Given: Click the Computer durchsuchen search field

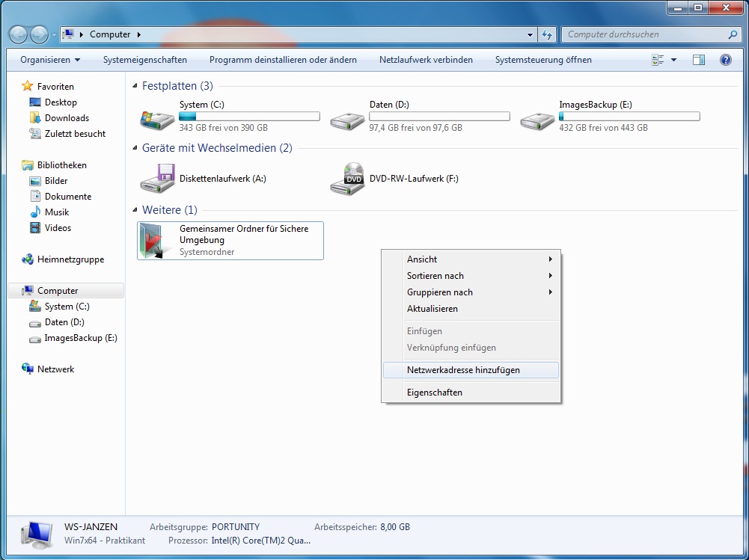Looking at the screenshot, I should (643, 34).
